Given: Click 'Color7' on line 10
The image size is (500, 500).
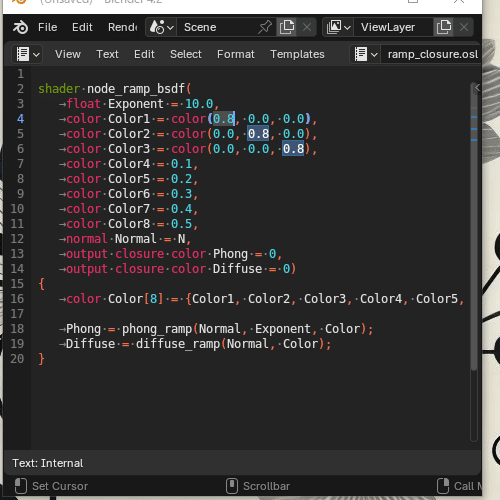Looking at the screenshot, I should coord(129,209).
